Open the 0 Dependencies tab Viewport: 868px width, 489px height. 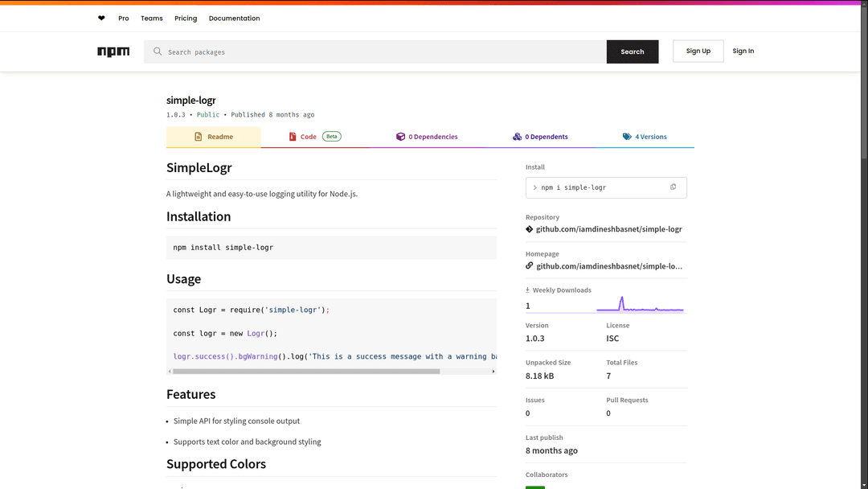427,137
